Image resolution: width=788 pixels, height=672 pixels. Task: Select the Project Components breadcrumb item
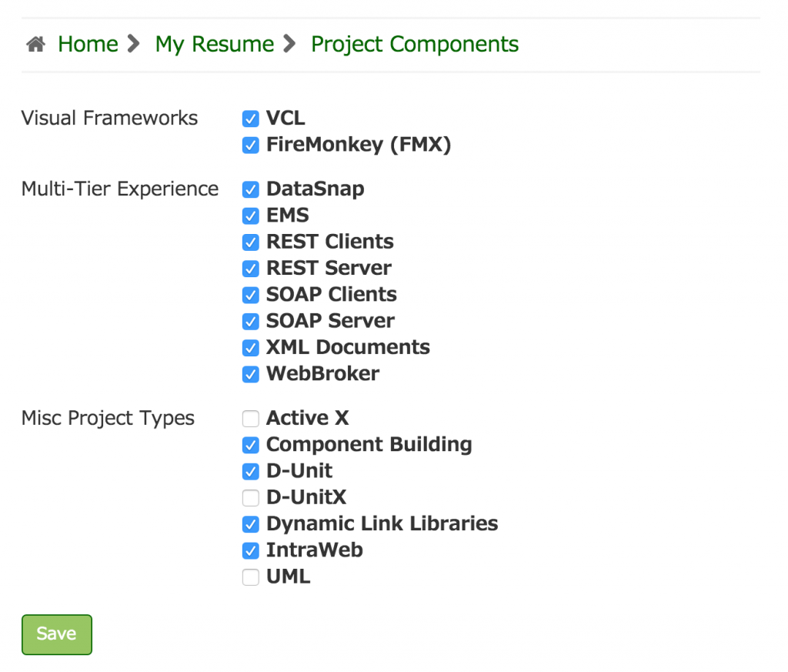(x=414, y=44)
